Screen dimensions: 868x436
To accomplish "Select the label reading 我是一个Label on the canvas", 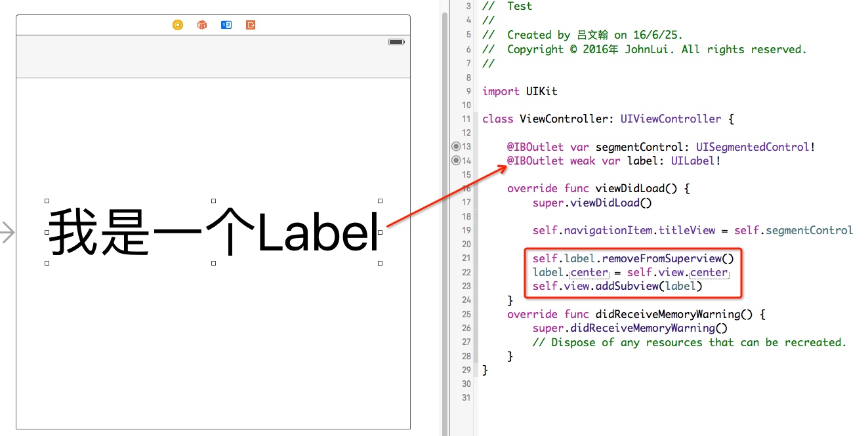I will pos(214,231).
